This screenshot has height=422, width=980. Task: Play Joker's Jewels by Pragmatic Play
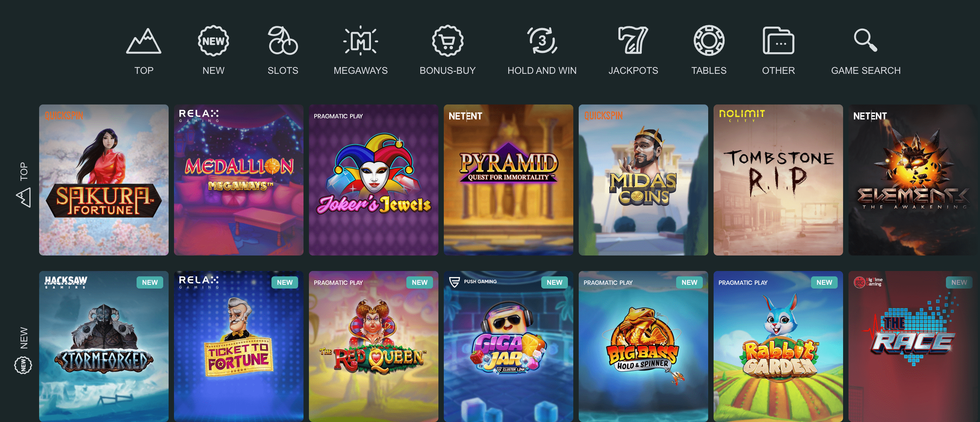[x=374, y=180]
